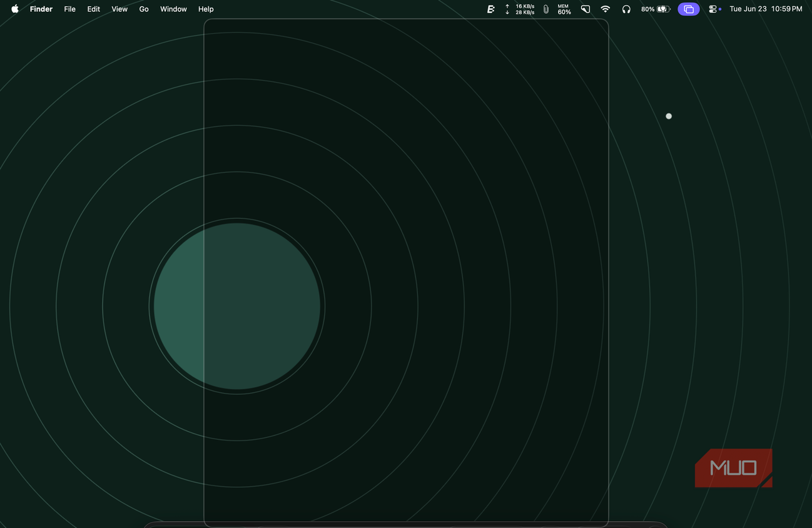Click the paperclip menu bar icon
Viewport: 812px width, 528px height.
(x=546, y=9)
